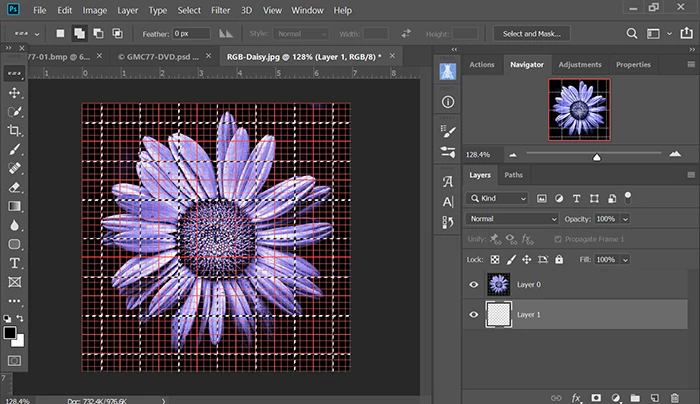Select the Eraser tool

tap(15, 187)
